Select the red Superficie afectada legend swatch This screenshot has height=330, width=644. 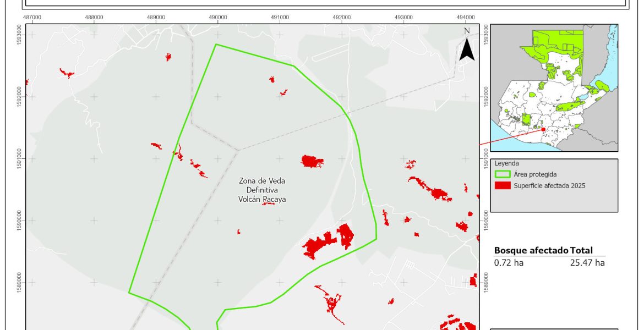pyautogui.click(x=502, y=186)
